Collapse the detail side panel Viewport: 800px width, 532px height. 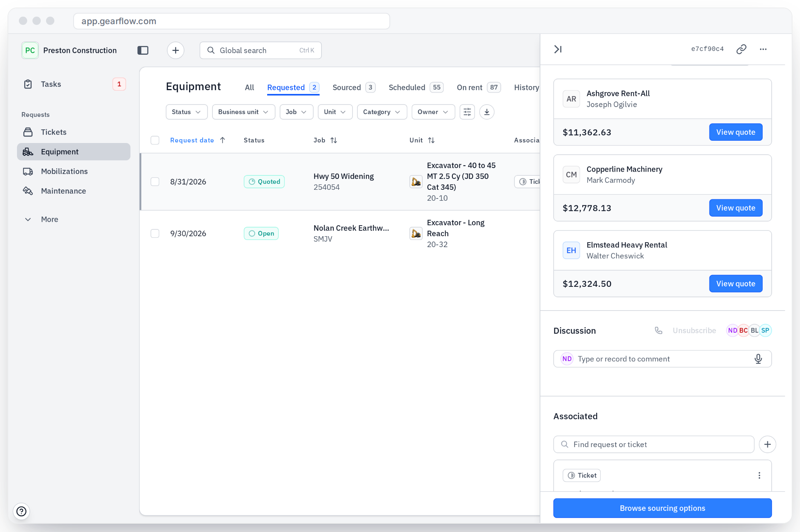point(558,49)
